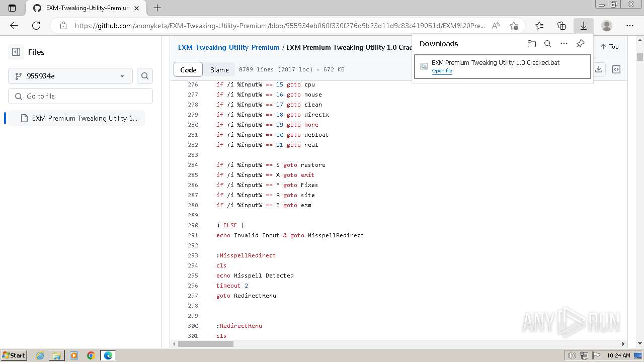View site information lock icon
This screenshot has width=644, height=362.
[x=63, y=26]
